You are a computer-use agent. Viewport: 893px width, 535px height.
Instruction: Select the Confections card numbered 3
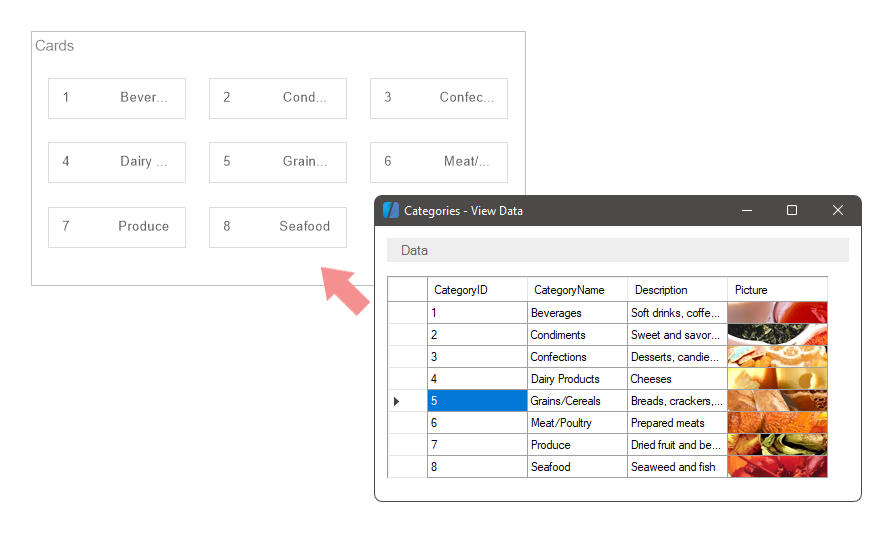tap(439, 98)
